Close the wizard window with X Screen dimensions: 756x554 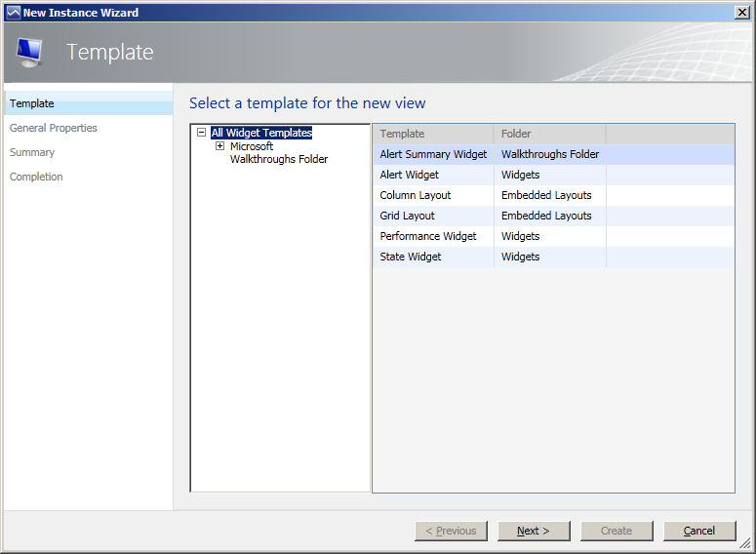pyautogui.click(x=742, y=13)
